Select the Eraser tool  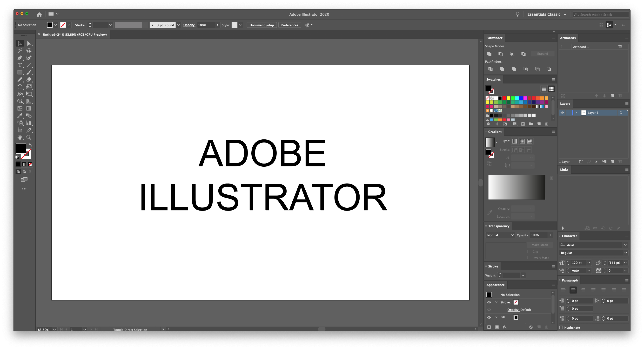[x=29, y=80]
